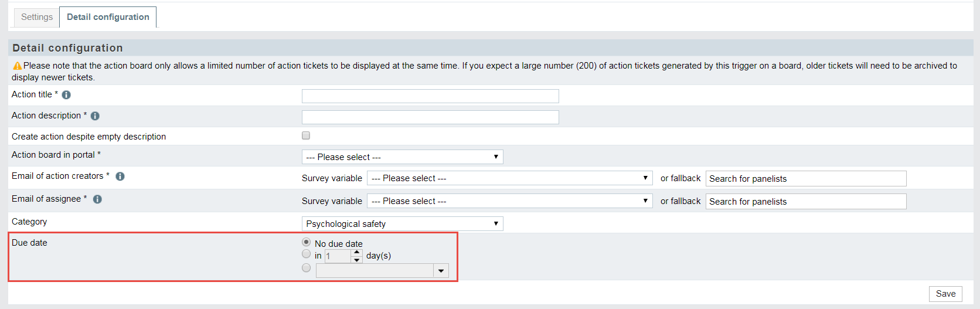
Task: Show info tooltip for Action title
Action: tap(66, 95)
